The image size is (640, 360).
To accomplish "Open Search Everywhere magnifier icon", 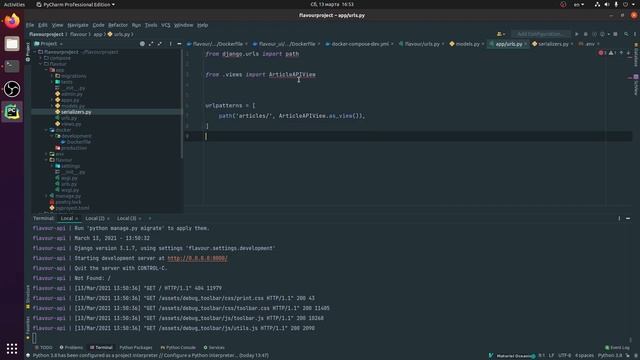I will [626, 34].
